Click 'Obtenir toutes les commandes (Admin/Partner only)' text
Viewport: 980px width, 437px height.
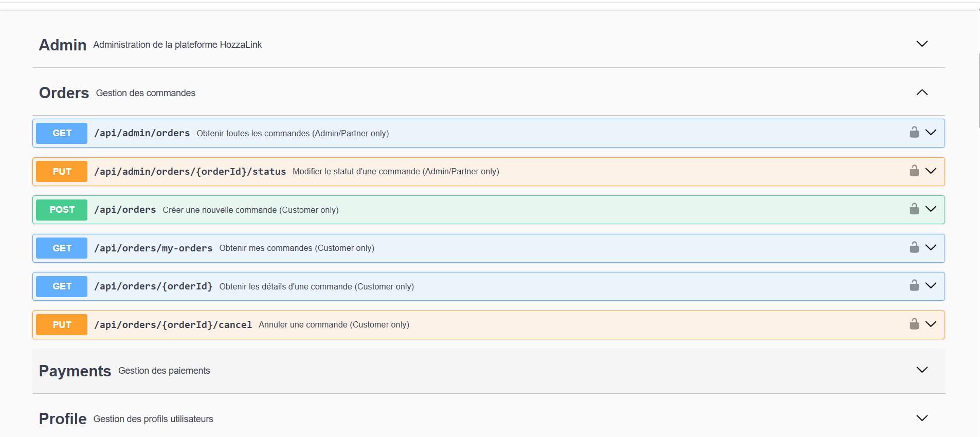293,133
